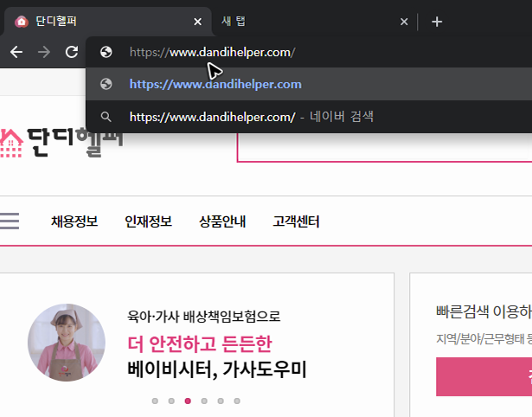Open the hamburger menu
The width and height of the screenshot is (532, 417).
(10, 221)
